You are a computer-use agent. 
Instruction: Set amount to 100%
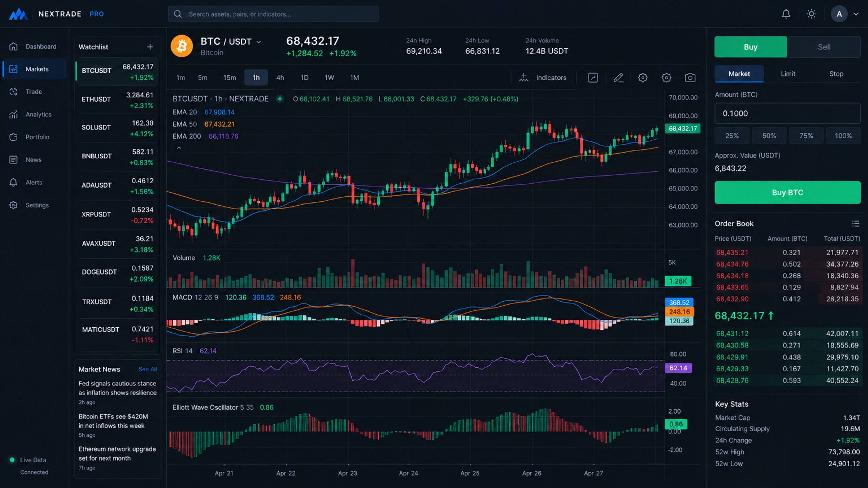point(843,136)
